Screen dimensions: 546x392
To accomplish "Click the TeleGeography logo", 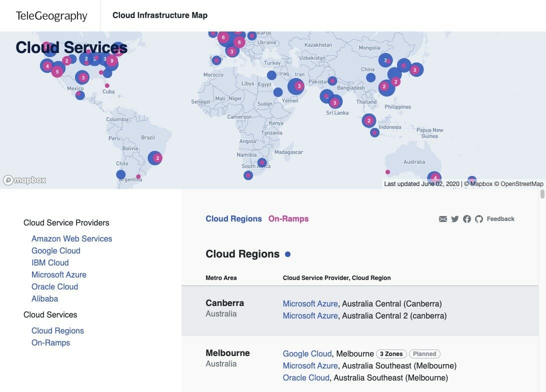I will (x=51, y=15).
